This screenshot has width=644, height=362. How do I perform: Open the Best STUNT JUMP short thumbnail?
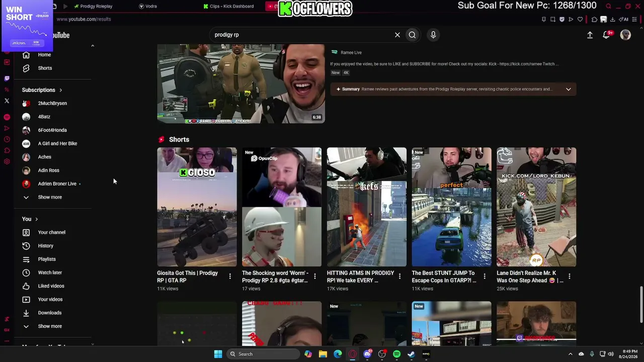pos(452,207)
